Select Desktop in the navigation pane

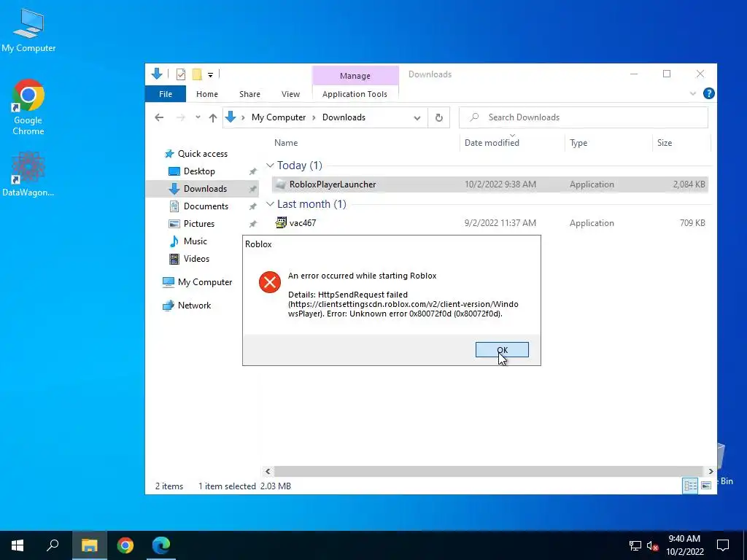[199, 171]
